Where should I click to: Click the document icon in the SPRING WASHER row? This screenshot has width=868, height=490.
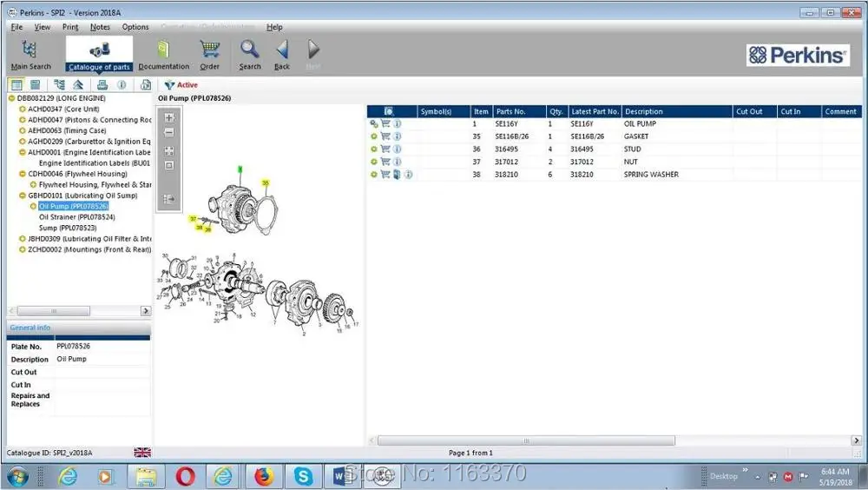click(x=397, y=175)
